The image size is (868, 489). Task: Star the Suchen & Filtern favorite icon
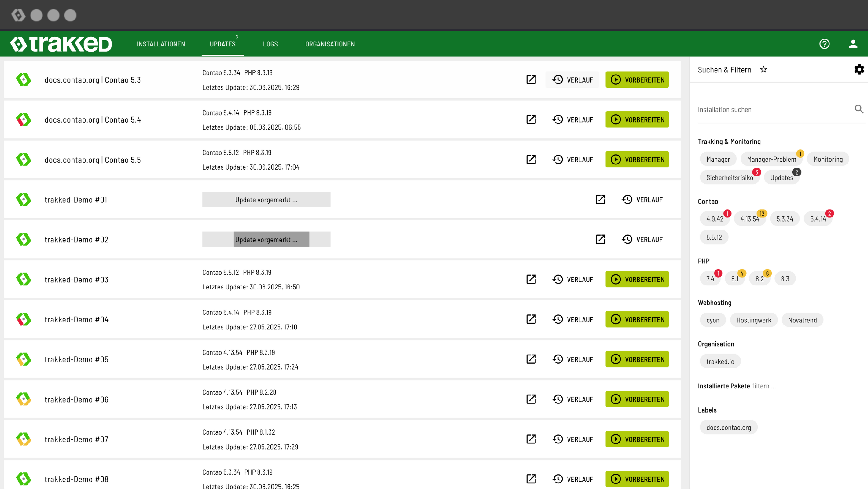763,69
